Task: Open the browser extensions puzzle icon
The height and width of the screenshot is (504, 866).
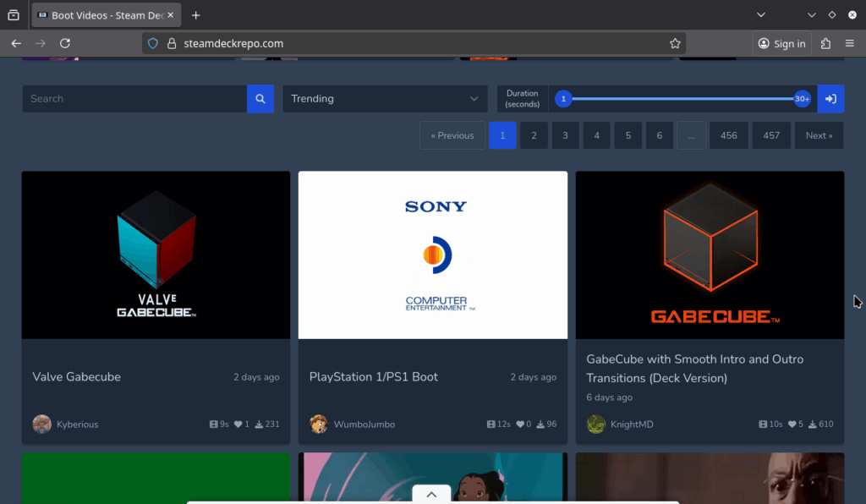Action: coord(825,43)
